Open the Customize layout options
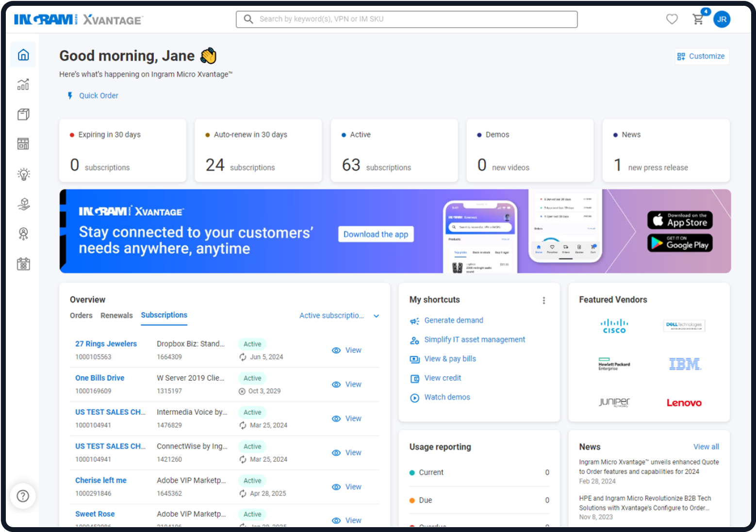The image size is (756, 532). point(701,56)
